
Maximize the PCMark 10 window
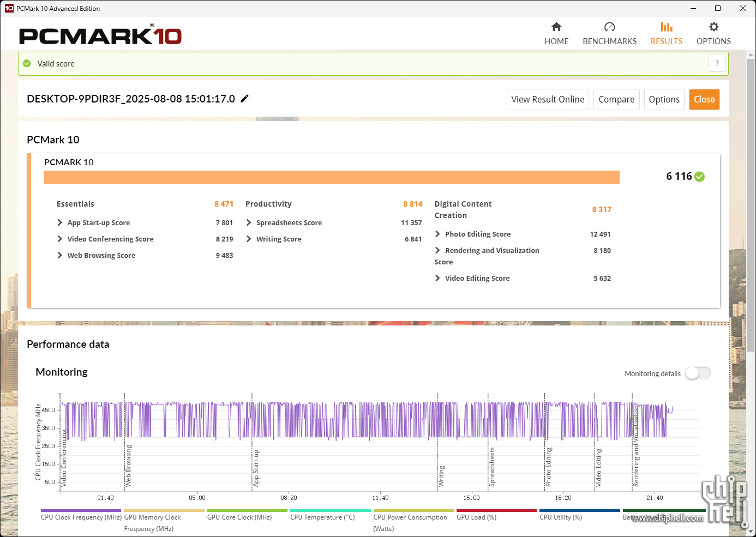click(x=718, y=8)
